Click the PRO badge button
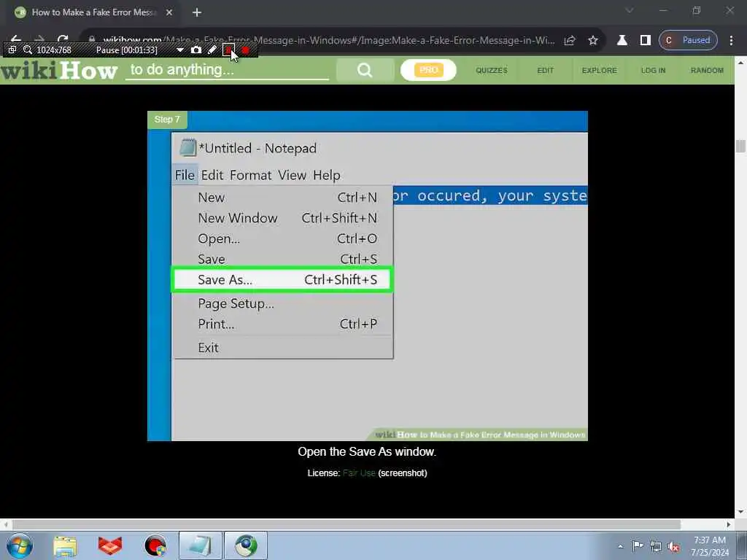This screenshot has width=747, height=560. [428, 70]
